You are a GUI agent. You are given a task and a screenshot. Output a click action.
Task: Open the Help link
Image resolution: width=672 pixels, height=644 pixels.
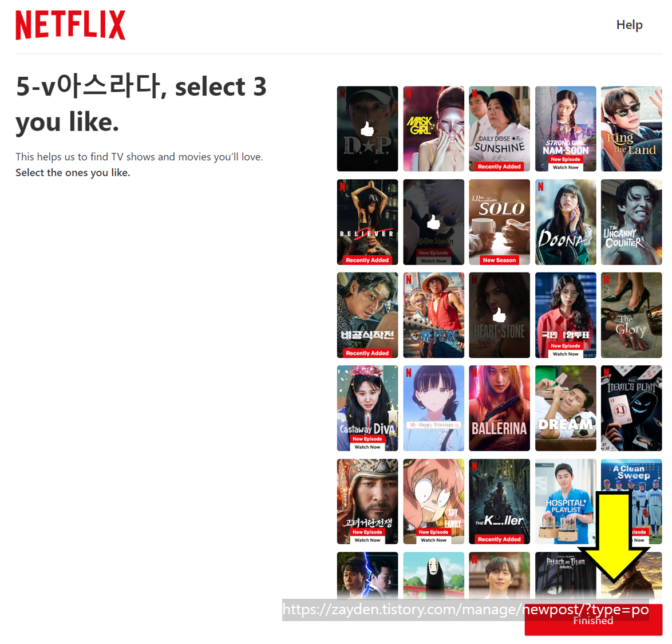(629, 25)
